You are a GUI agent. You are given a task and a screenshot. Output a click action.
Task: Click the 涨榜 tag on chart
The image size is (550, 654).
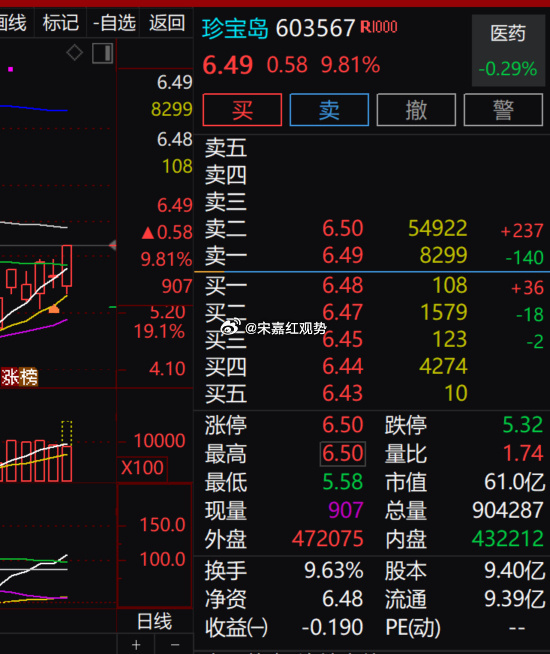click(x=19, y=377)
